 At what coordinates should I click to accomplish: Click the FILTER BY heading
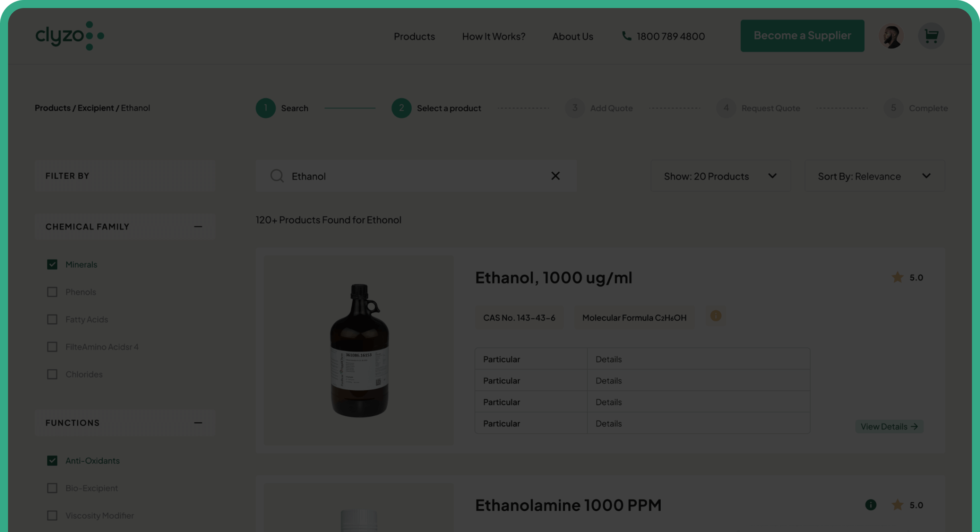point(67,176)
